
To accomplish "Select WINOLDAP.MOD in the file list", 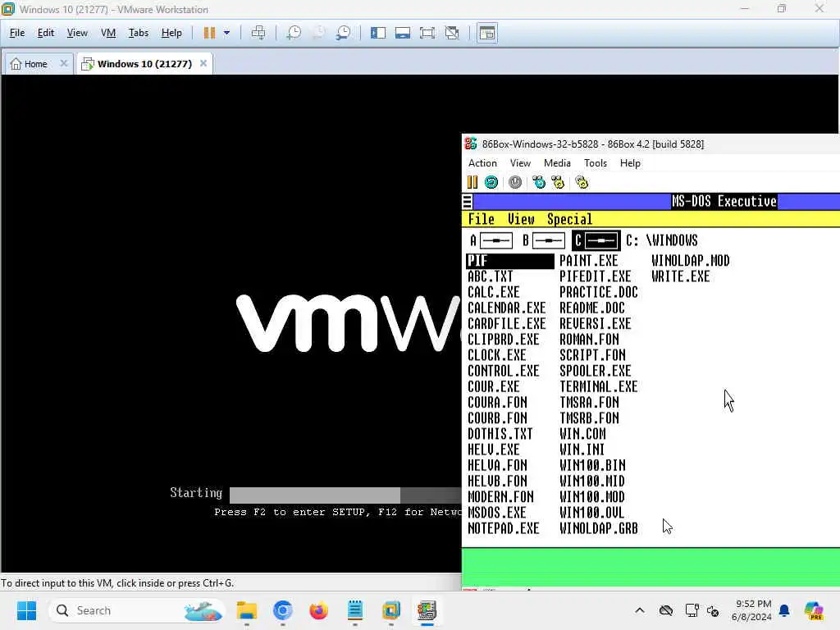I will coord(691,261).
